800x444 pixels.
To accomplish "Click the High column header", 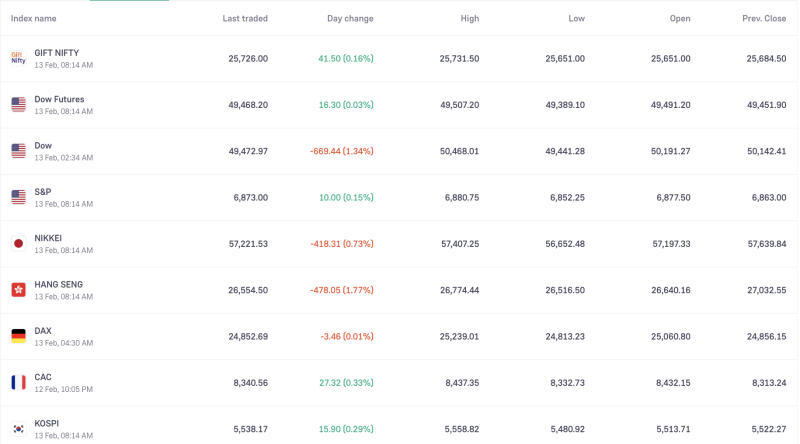I will (x=469, y=18).
